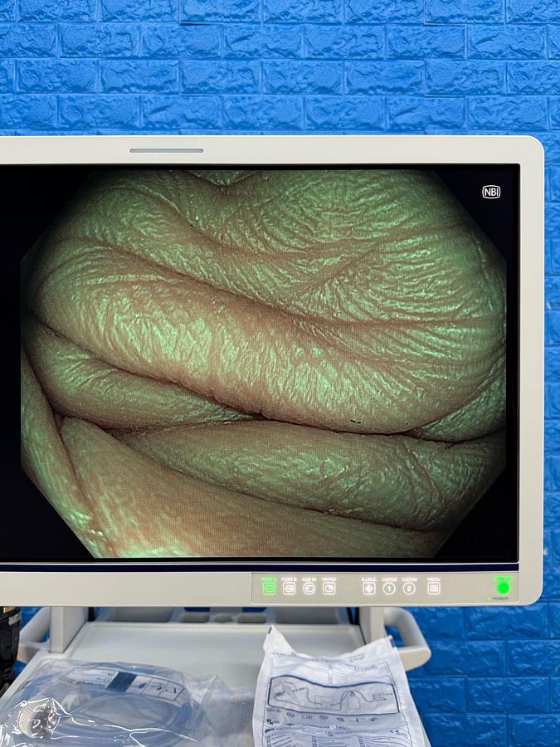Tap the CUSTOM 2 button
This screenshot has height=747, width=560.
pyautogui.click(x=409, y=588)
